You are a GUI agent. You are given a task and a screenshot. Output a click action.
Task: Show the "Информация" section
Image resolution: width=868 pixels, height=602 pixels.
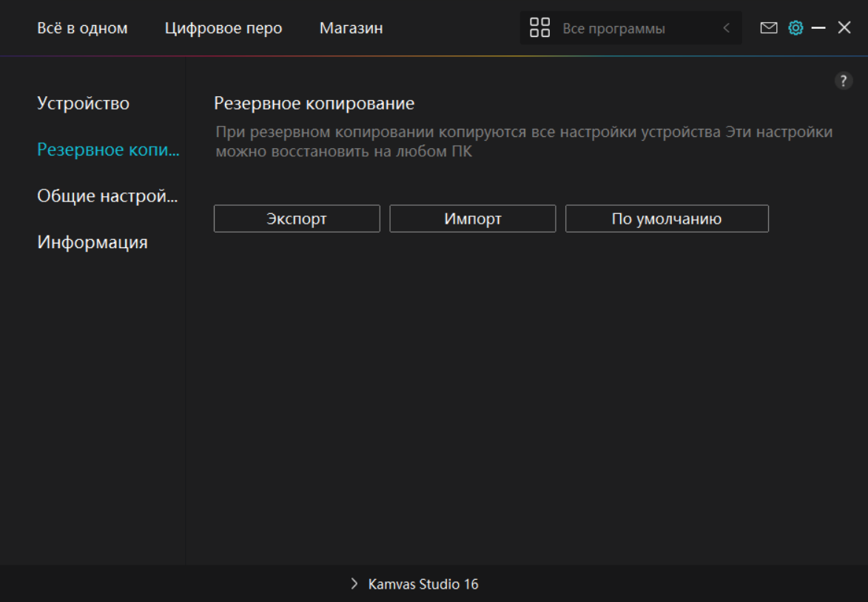click(x=92, y=242)
